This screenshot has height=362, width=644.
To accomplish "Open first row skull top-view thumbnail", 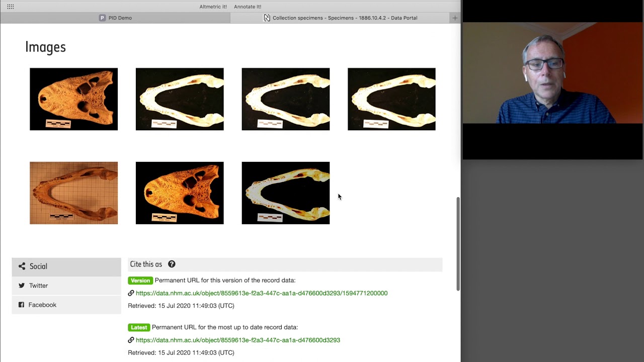I will point(73,99).
